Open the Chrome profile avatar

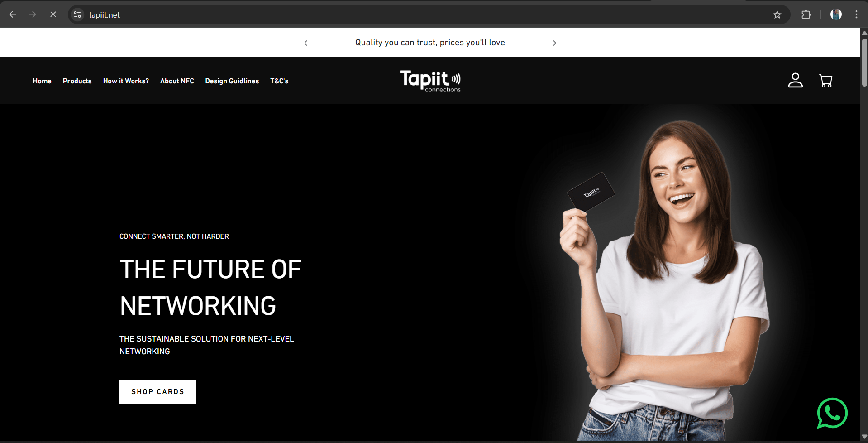point(835,14)
